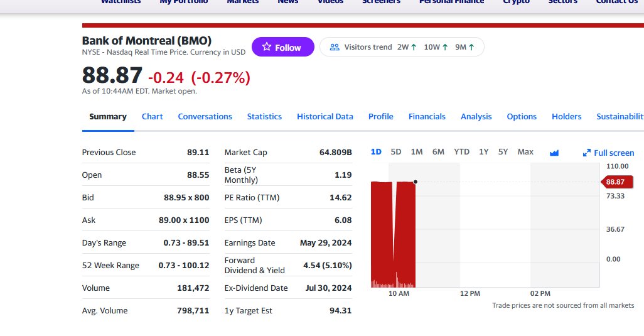Viewport: 644px width, 336px height.
Task: Click the red 88.87 price marker on chart
Action: coord(616,182)
